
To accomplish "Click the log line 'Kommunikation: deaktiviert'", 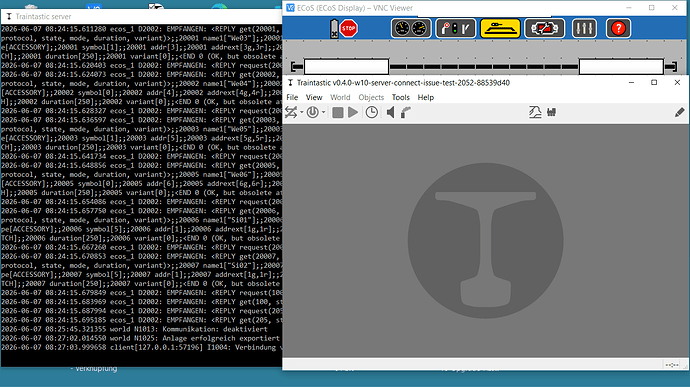I will click(x=215, y=329).
